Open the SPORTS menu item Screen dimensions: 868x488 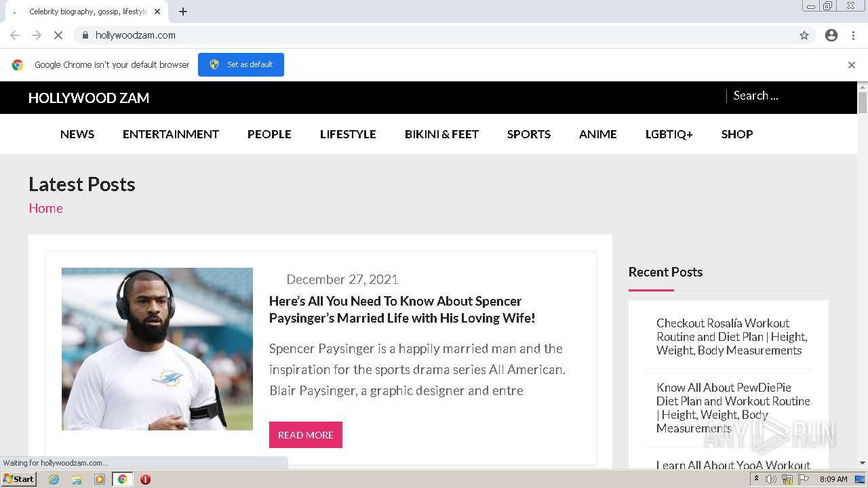click(529, 134)
